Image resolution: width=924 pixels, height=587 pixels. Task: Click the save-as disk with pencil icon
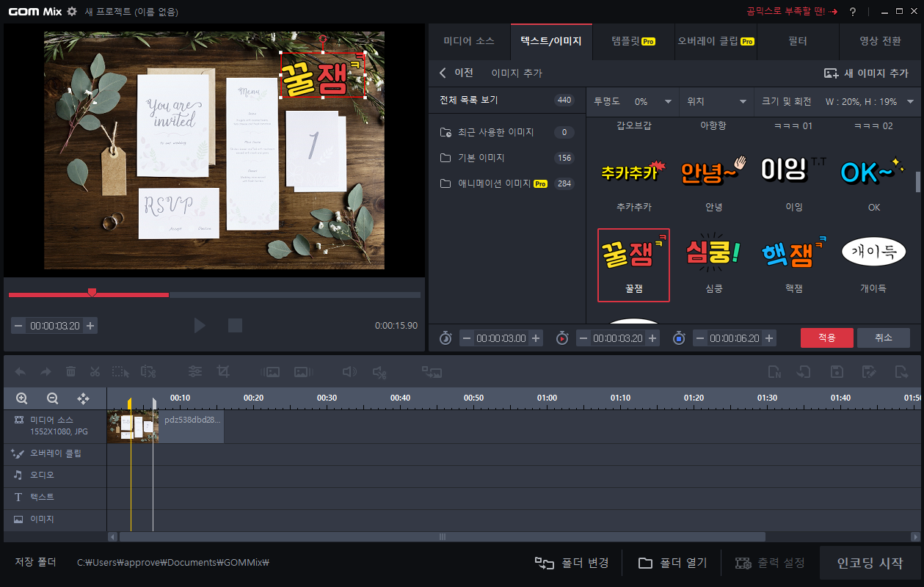(x=869, y=372)
